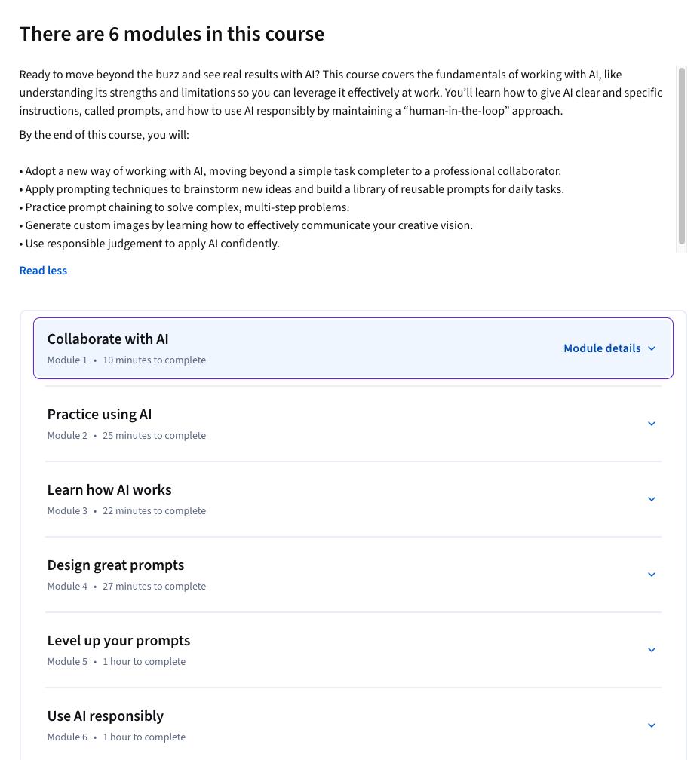Click the "Use AI responsibly" module heading
This screenshot has height=760, width=700.
coord(106,716)
